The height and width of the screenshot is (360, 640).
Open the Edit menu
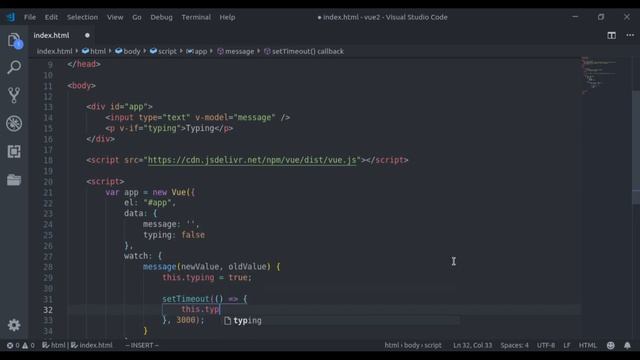point(51,17)
